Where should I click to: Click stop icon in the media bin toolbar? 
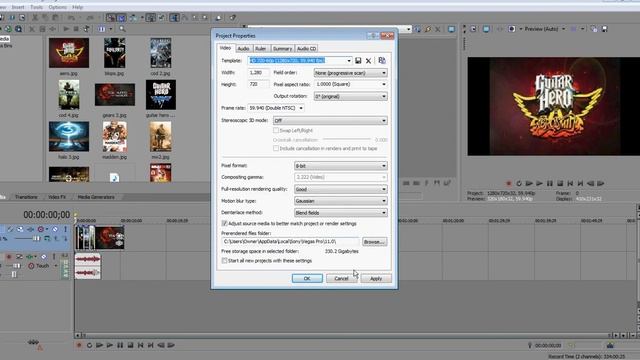(76, 29)
